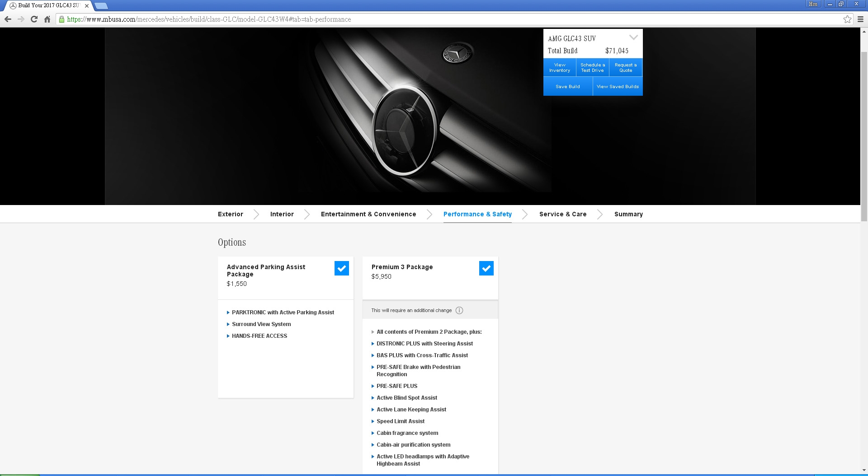Switch to the Interior tab
This screenshot has height=476, width=868.
pyautogui.click(x=282, y=214)
